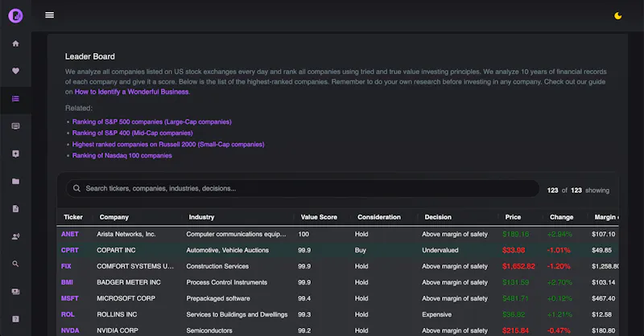Viewport: 644px width, 336px height.
Task: Open How to Identify a Wonderful Business
Action: tap(132, 92)
